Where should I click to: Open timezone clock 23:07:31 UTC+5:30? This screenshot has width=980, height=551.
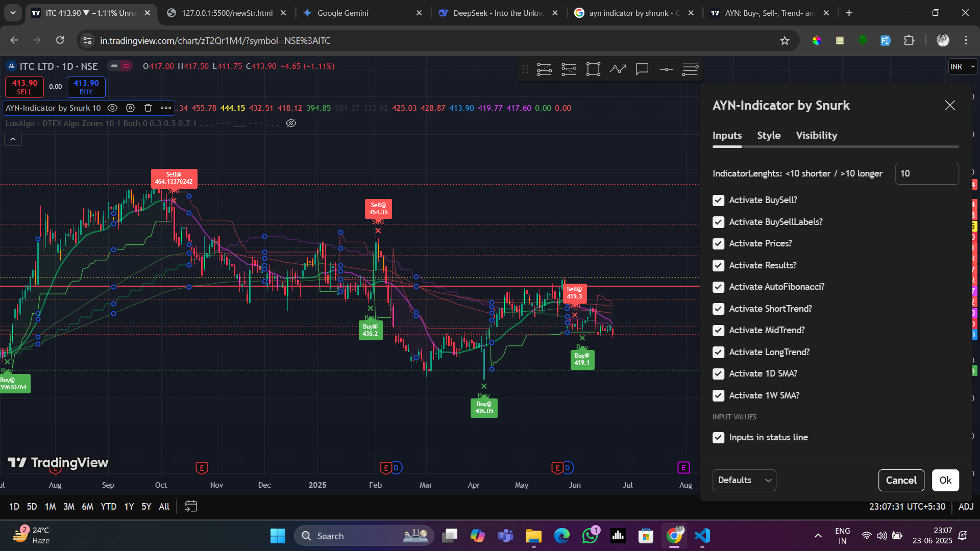907,507
